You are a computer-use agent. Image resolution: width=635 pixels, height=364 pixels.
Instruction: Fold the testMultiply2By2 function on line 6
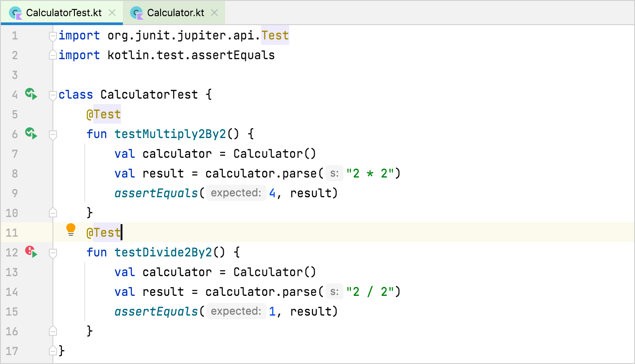pos(53,134)
